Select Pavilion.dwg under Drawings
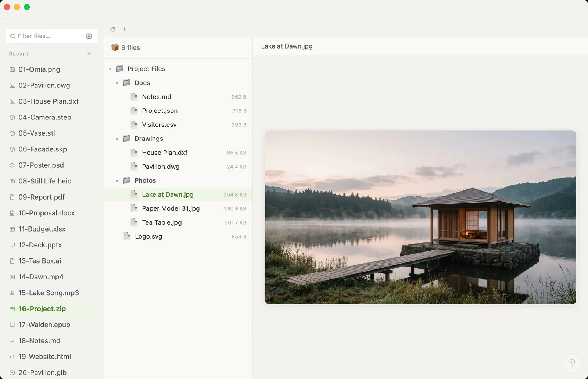Screen dimensions: 588x379 [178, 167]
